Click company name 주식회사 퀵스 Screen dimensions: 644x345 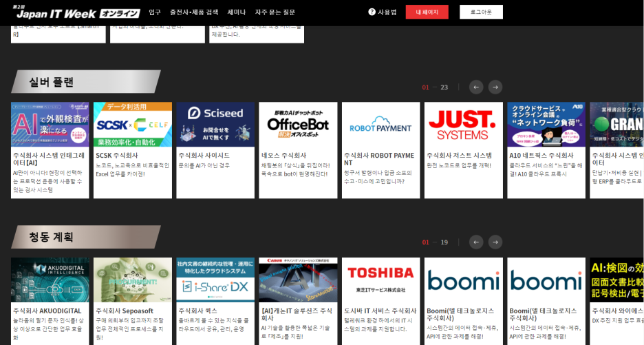click(x=198, y=311)
